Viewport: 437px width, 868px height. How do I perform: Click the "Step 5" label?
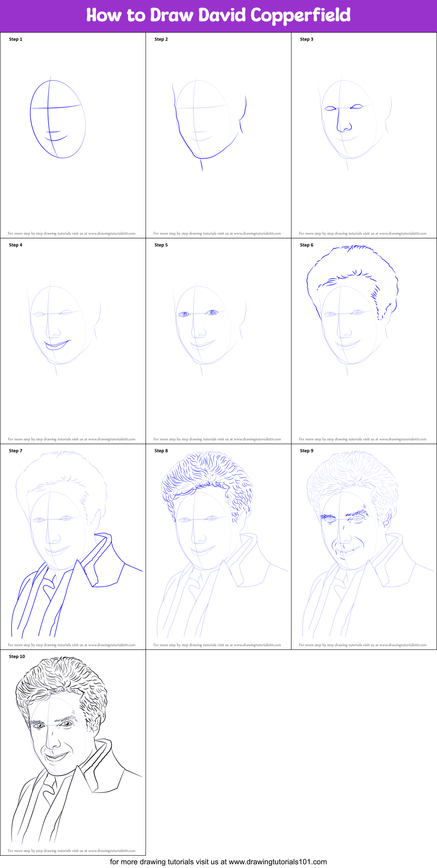coord(161,245)
